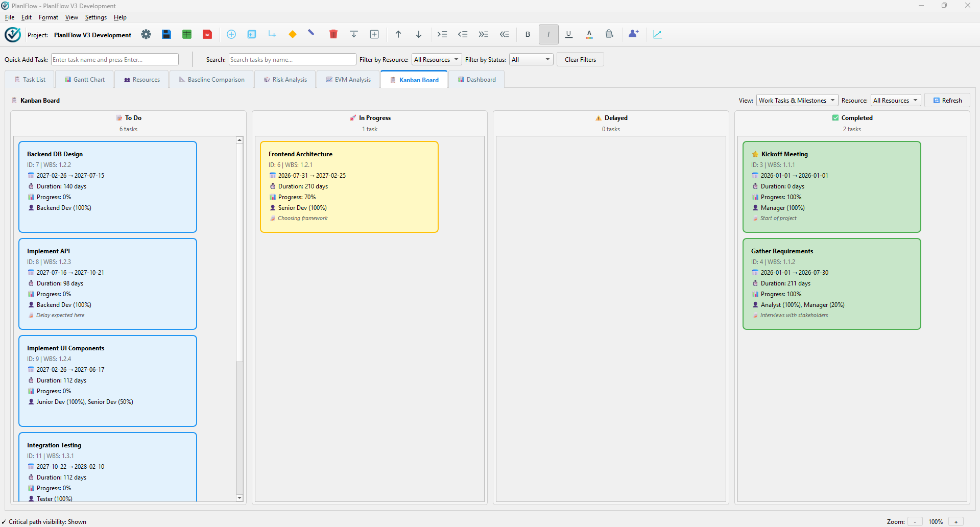The image size is (980, 527).
Task: Indent task toolbar icon
Action: pos(442,34)
